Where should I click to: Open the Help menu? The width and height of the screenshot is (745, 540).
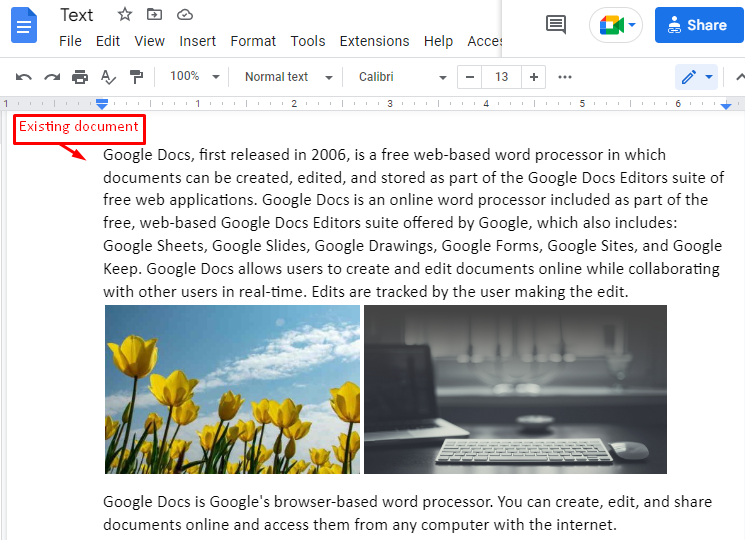(438, 41)
